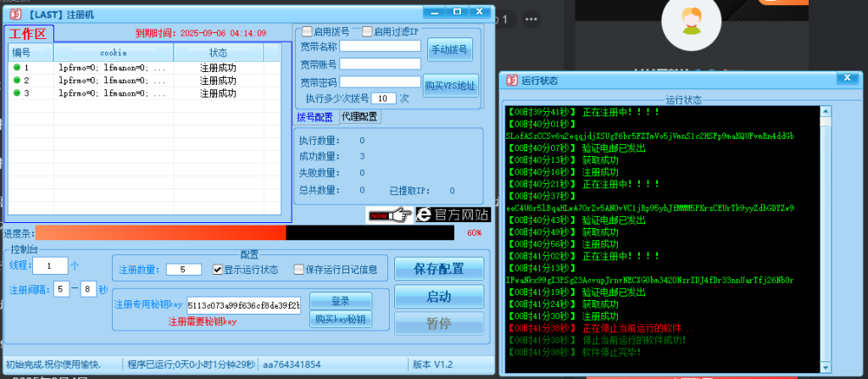Click the 注册专用秘钥key input field
868x379 pixels.
(x=243, y=305)
